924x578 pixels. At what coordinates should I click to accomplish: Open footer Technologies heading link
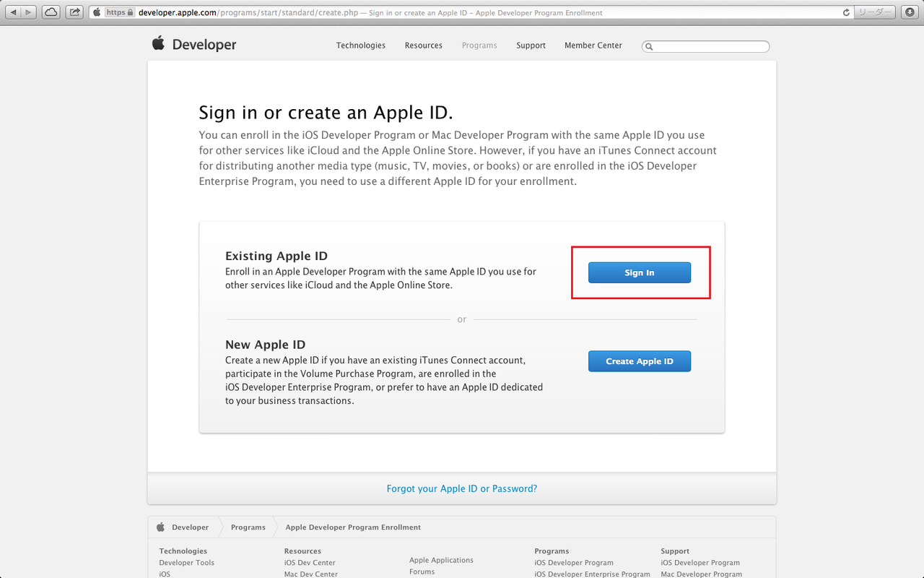click(183, 551)
